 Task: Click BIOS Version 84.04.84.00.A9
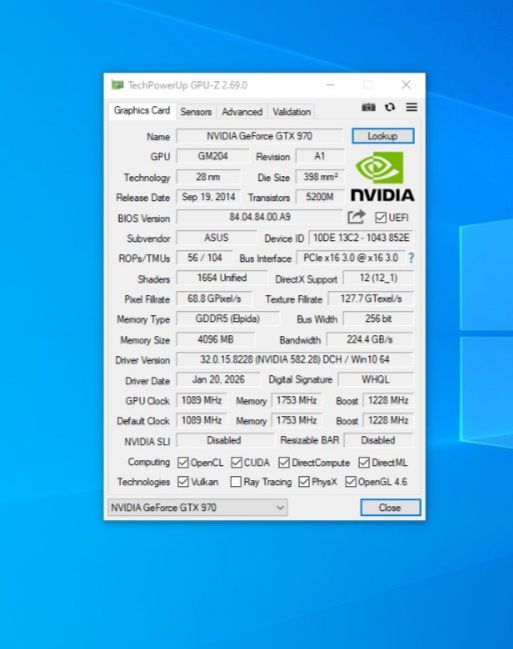click(260, 217)
